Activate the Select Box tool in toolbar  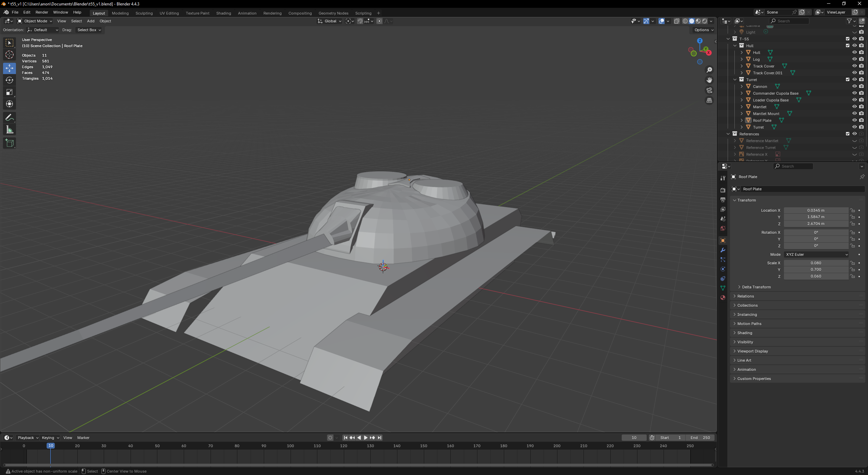[x=9, y=43]
